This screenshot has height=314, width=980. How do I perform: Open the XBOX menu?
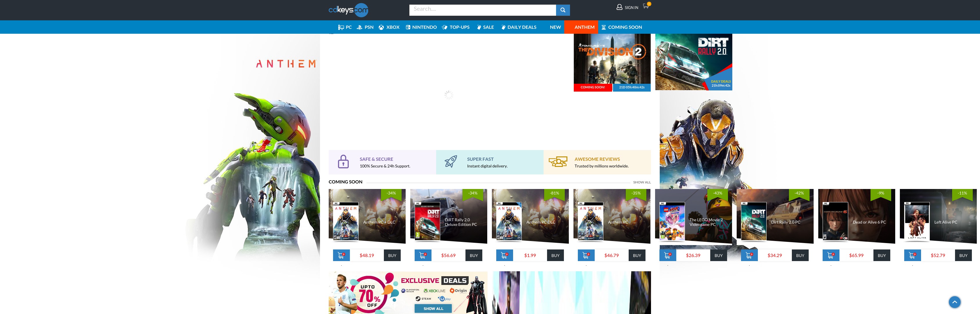pos(389,27)
